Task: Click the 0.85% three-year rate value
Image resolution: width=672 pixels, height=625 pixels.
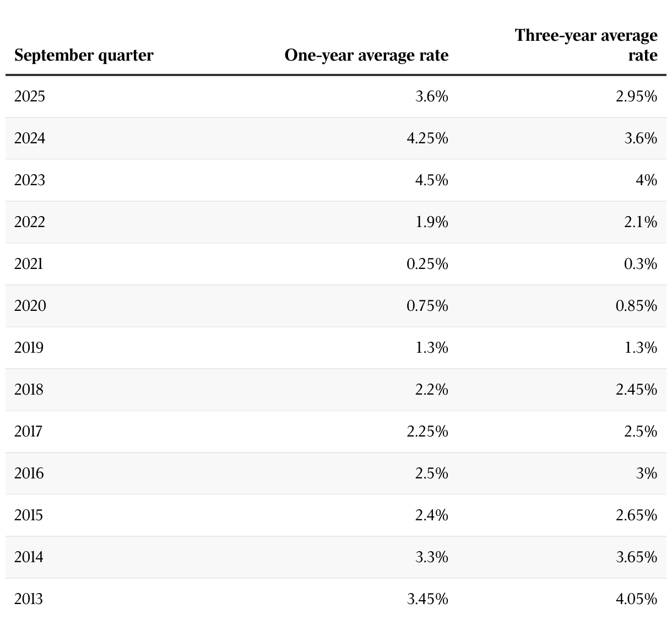Action: click(637, 306)
